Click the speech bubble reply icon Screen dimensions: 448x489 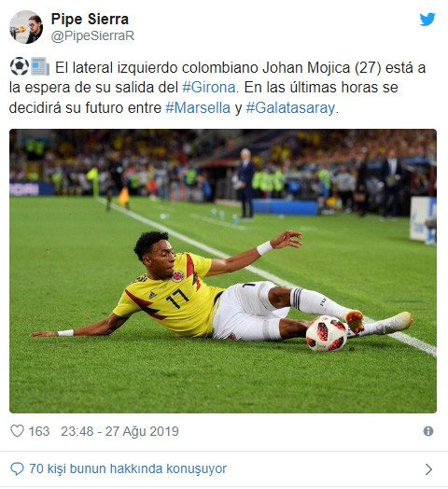coord(17,469)
